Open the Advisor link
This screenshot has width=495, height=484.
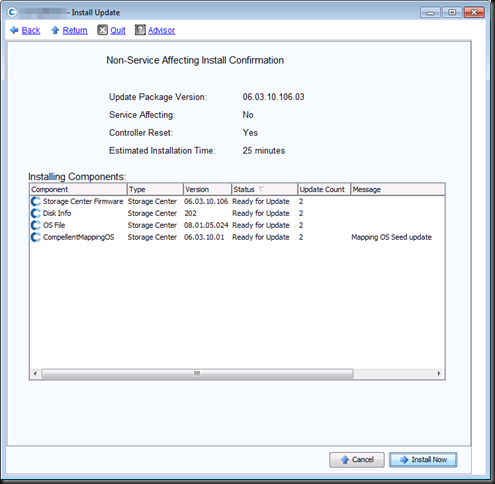161,31
